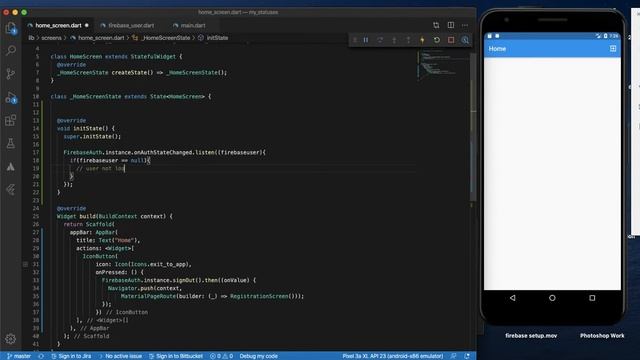Click 'initState' in breadcrumb

click(x=217, y=38)
